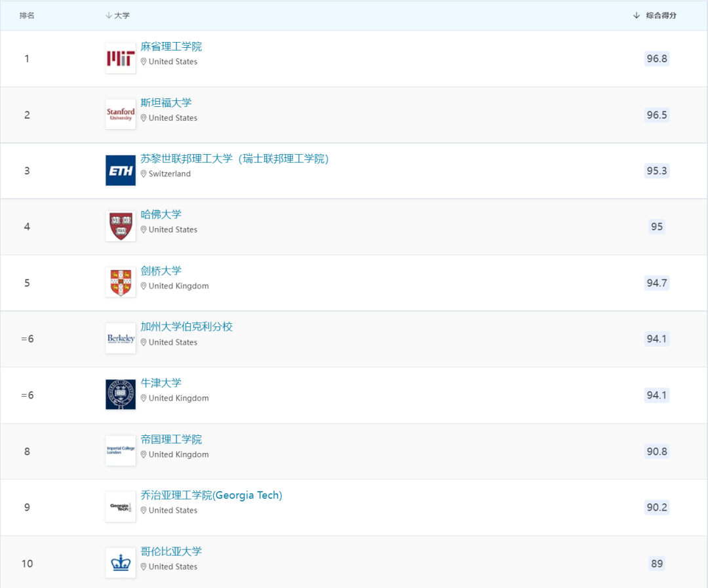The width and height of the screenshot is (708, 588).
Task: Click the Berkeley logo
Action: [121, 339]
